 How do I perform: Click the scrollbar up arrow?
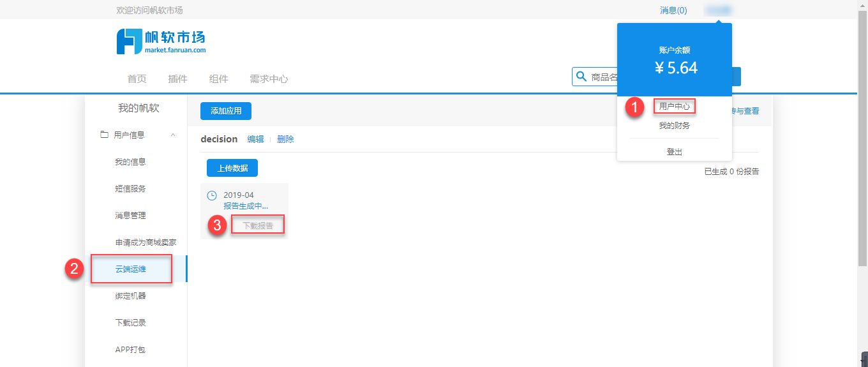[x=862, y=4]
